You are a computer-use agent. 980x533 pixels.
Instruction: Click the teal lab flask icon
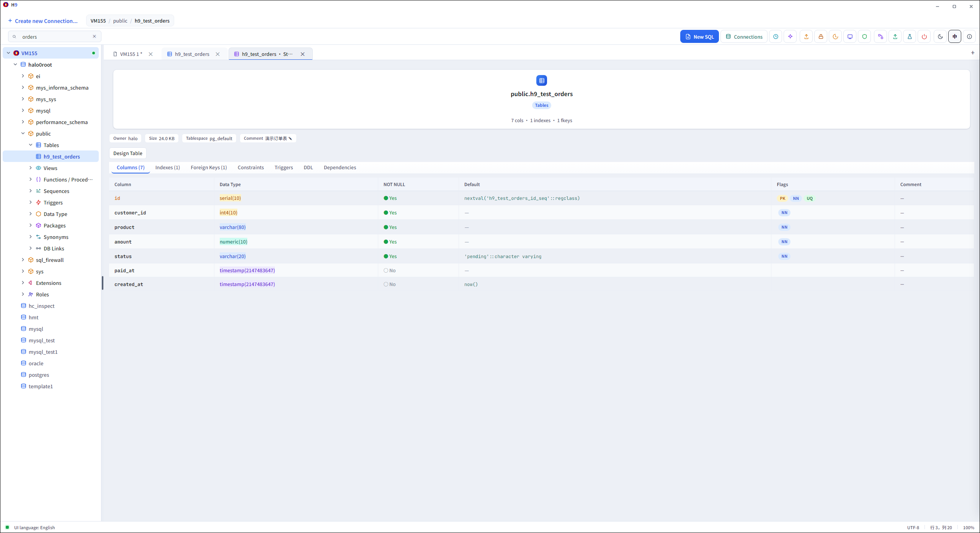pyautogui.click(x=910, y=37)
